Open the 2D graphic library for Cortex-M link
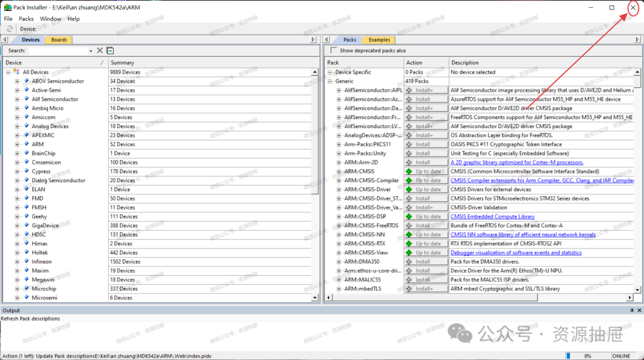The width and height of the screenshot is (644, 360). (516, 162)
